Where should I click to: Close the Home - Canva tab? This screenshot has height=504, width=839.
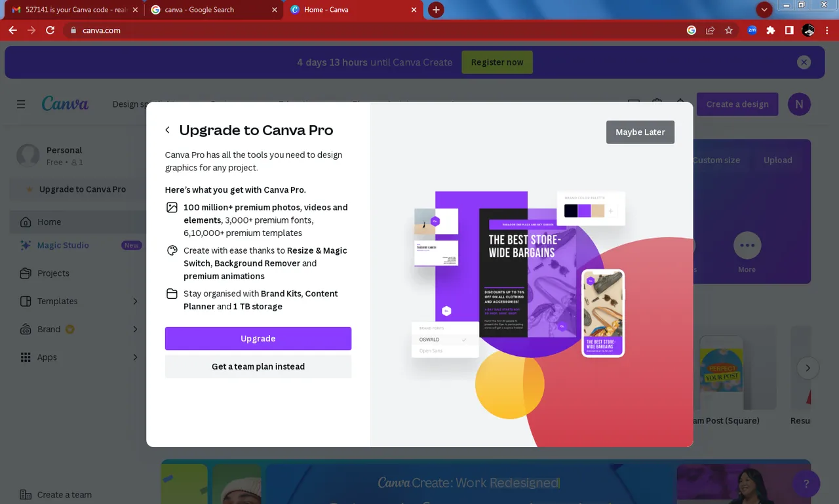coord(414,10)
